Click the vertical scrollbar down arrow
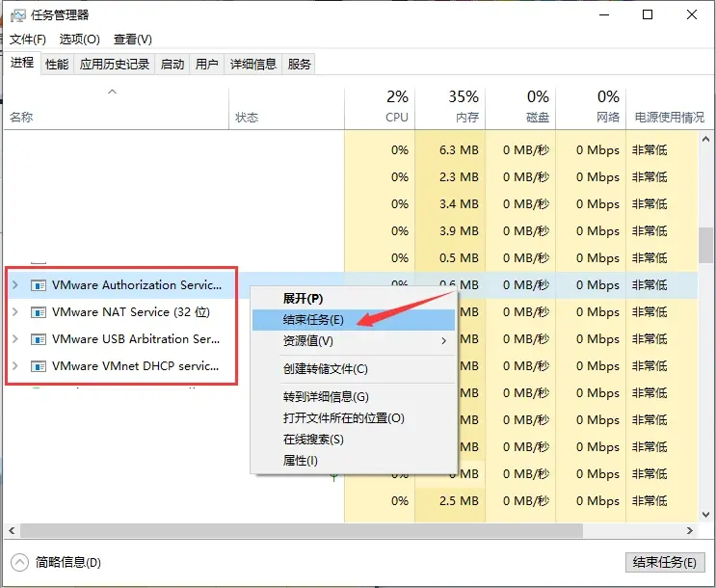 coord(705,515)
